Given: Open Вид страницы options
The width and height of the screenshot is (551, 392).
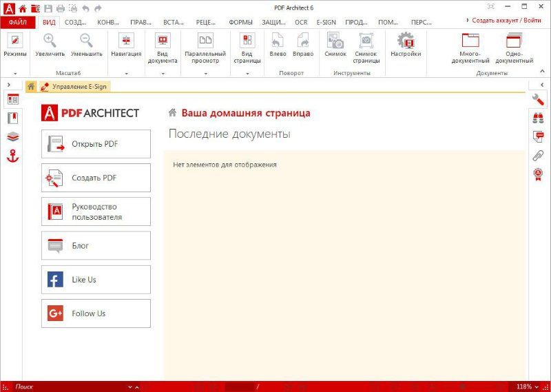Looking at the screenshot, I should 247,48.
